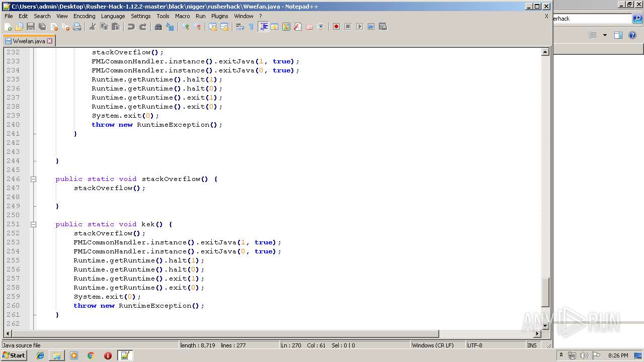
Task: Redo the edit with the Redo arrow
Action: coord(143,27)
